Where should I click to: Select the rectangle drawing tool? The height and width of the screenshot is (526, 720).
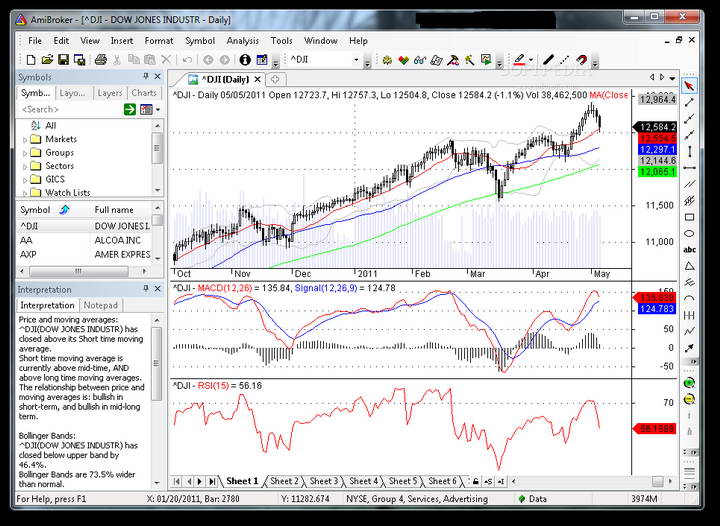coord(689,217)
